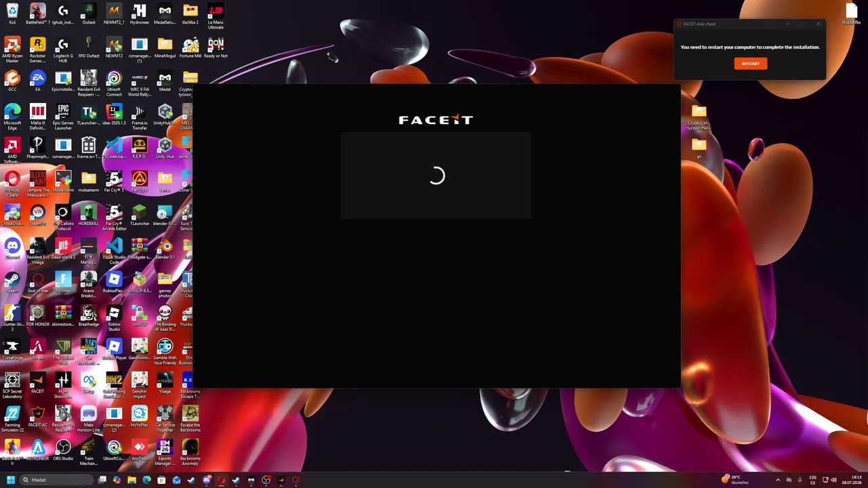Select the Discord desktop shortcut
Screen dimensions: 868x488
[12, 249]
